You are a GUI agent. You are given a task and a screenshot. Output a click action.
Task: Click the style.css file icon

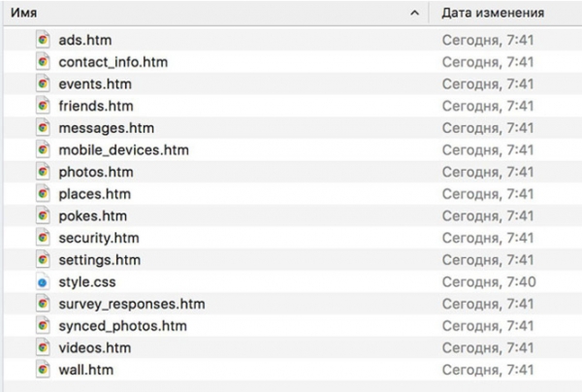pos(43,281)
